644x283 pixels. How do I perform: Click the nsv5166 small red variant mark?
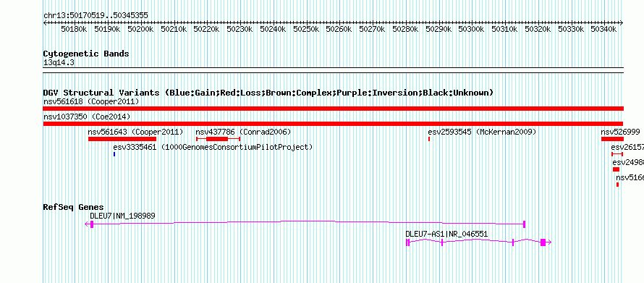point(617,185)
